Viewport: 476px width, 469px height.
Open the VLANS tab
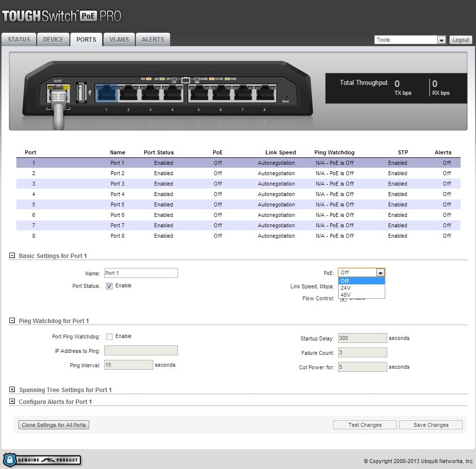click(x=119, y=40)
